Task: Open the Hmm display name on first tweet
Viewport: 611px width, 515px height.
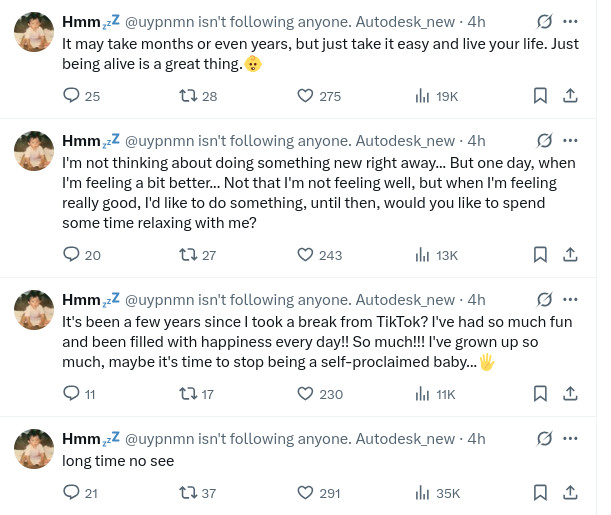Action: pos(80,20)
